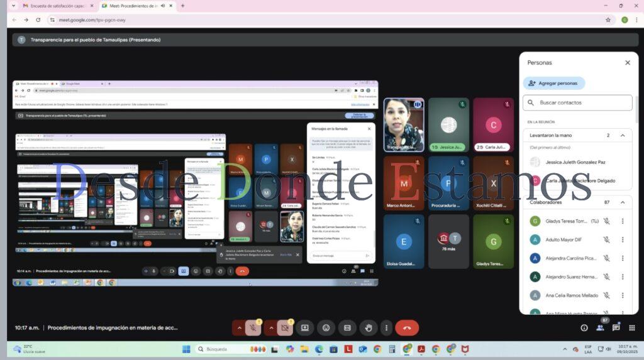Viewport: 644px width, 360px height.
Task: Open audio settings arrow beside microphone
Action: pos(239,327)
